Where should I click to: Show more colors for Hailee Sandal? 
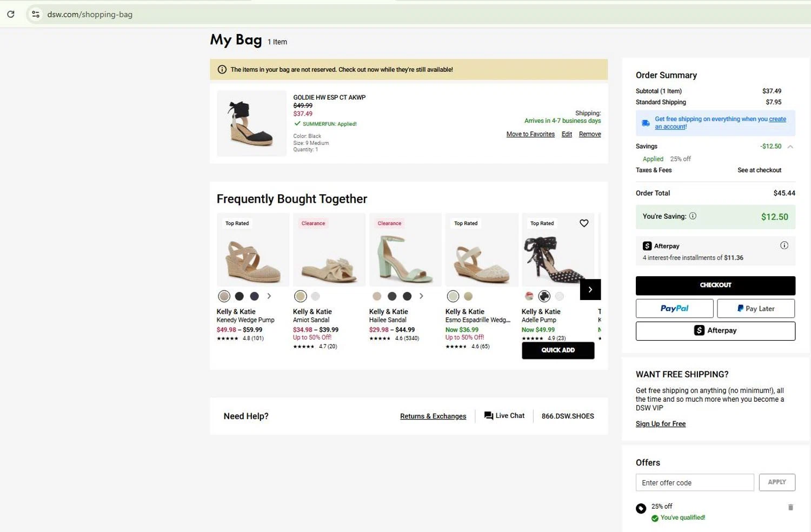coord(421,296)
